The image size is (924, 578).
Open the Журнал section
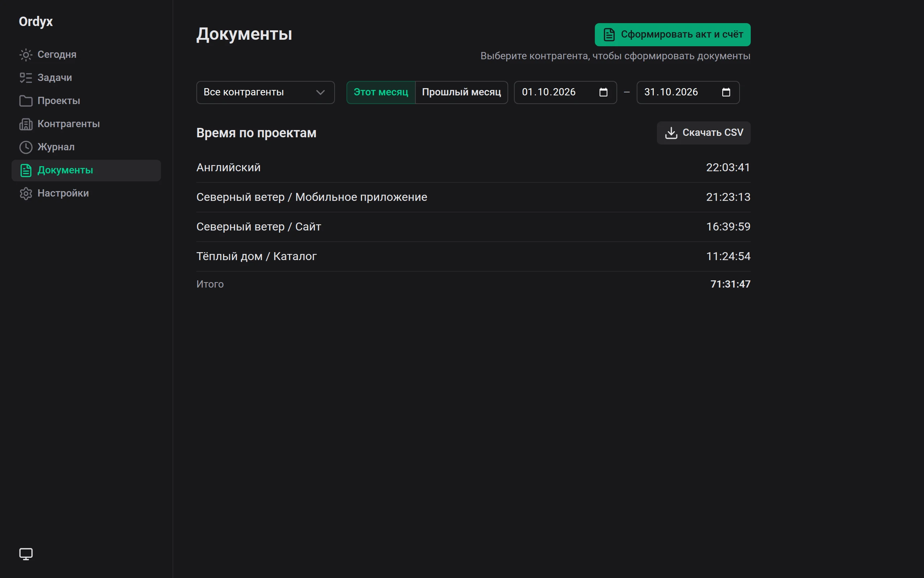coord(86,147)
